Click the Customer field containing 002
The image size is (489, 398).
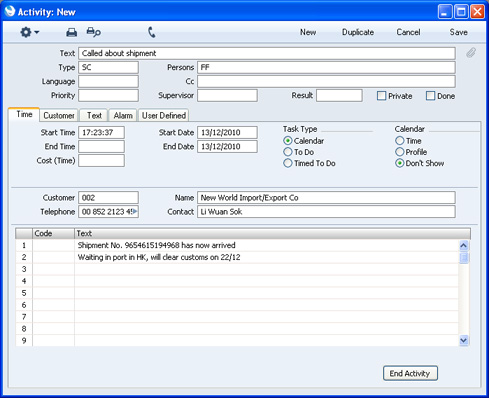108,198
